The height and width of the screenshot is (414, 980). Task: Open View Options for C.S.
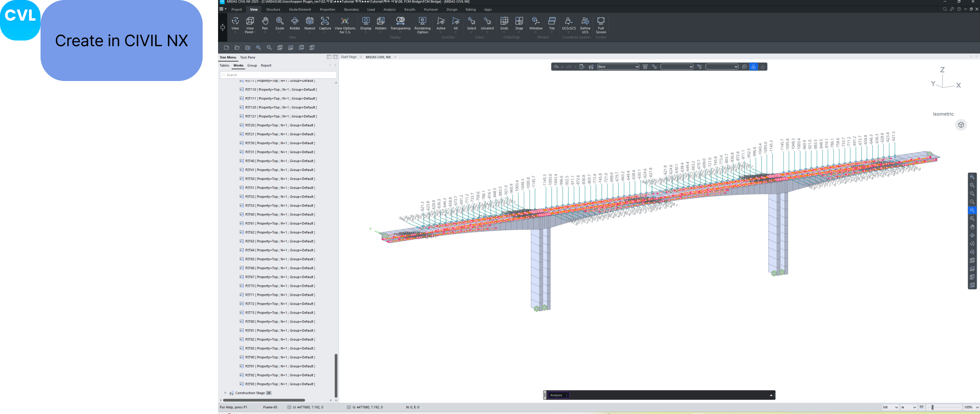[345, 25]
